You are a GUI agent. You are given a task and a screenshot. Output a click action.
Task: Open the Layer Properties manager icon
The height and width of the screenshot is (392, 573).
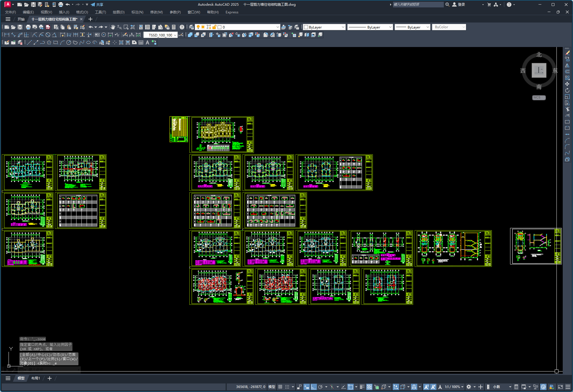click(x=191, y=27)
